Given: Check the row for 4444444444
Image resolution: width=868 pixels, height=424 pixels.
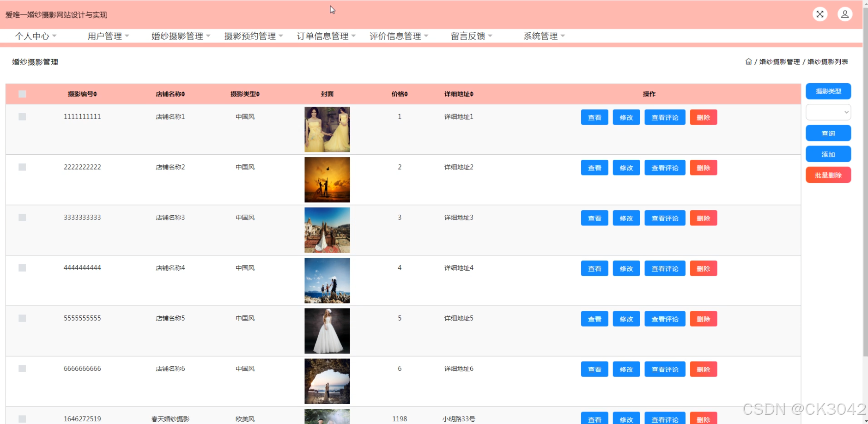Looking at the screenshot, I should pyautogui.click(x=22, y=268).
